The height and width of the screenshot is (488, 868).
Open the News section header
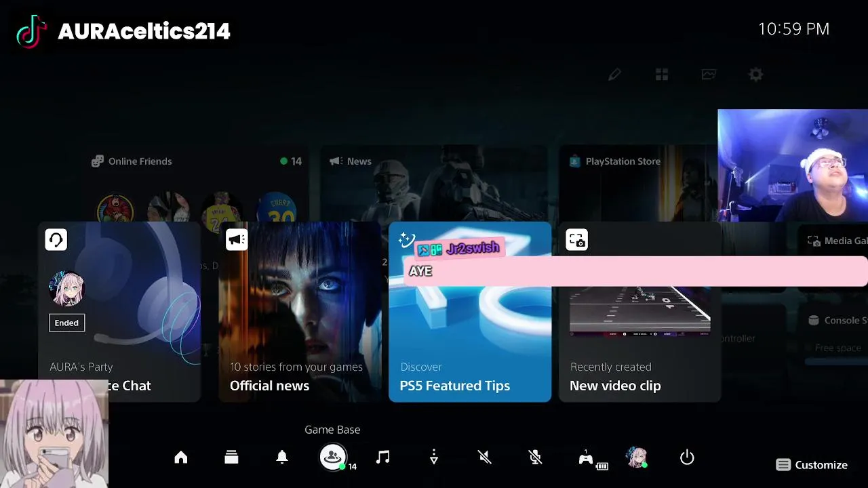pos(351,161)
